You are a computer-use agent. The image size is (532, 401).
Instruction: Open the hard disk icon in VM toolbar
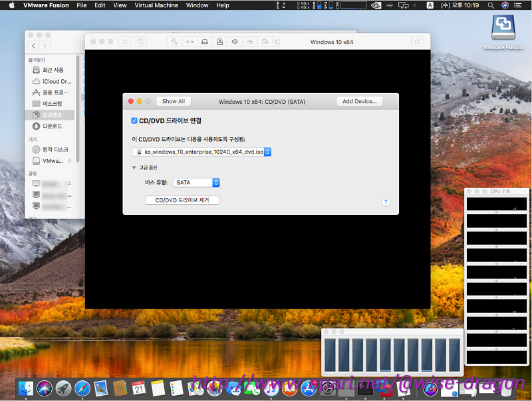point(205,42)
